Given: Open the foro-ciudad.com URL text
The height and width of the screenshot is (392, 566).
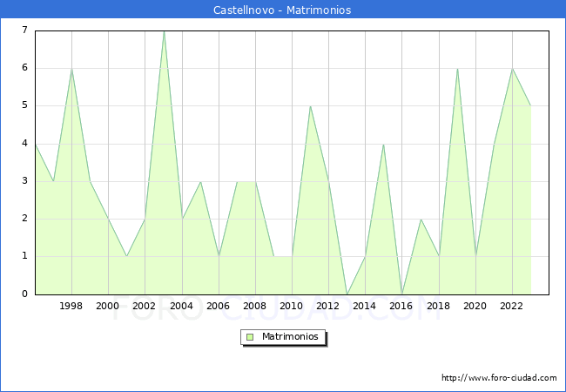Looking at the screenshot, I should coord(499,377).
